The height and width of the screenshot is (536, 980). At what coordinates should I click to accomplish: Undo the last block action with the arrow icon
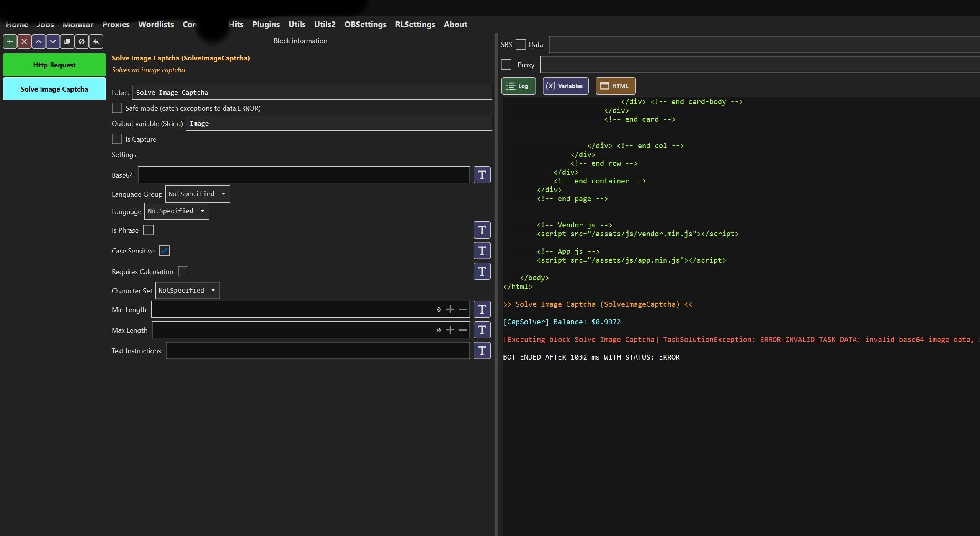[96, 41]
